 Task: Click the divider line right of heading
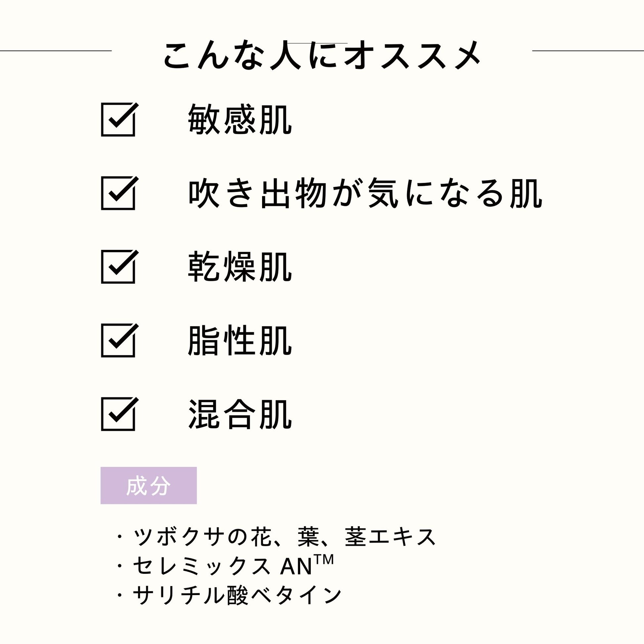(x=588, y=51)
